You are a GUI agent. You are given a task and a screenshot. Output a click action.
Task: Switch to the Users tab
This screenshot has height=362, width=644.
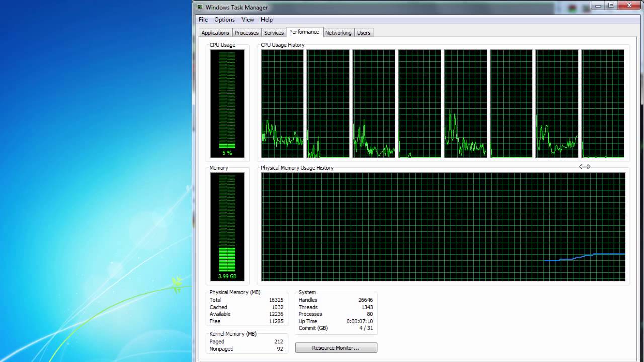(364, 32)
